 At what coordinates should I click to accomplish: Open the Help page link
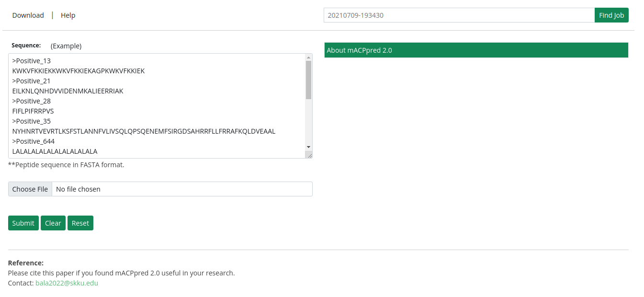point(68,15)
